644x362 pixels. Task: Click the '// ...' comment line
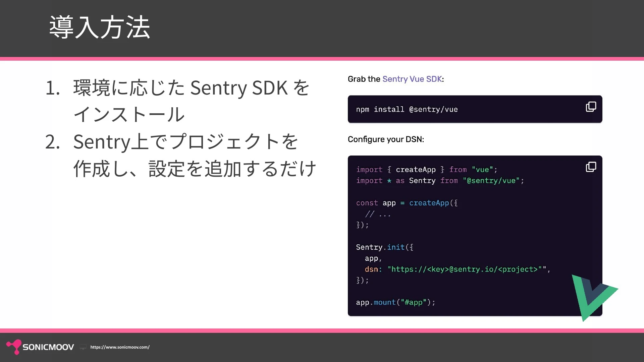[378, 214]
